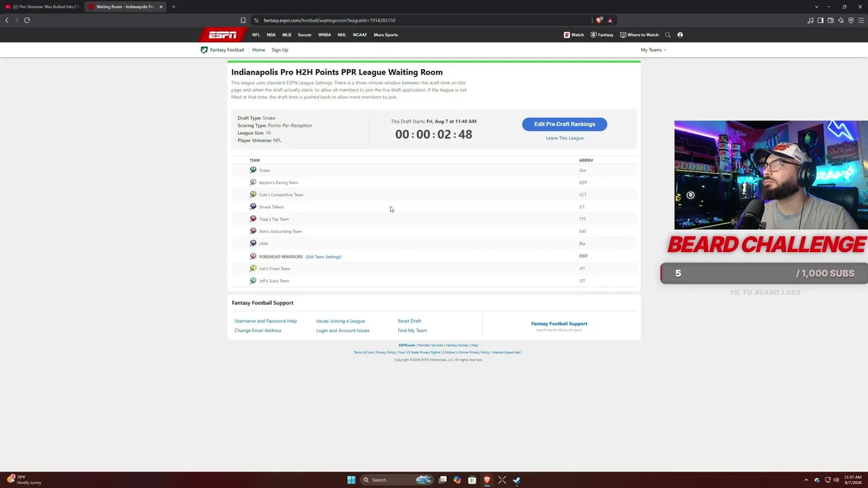The height and width of the screenshot is (488, 868).
Task: Open the NFL menu item
Action: pos(256,35)
